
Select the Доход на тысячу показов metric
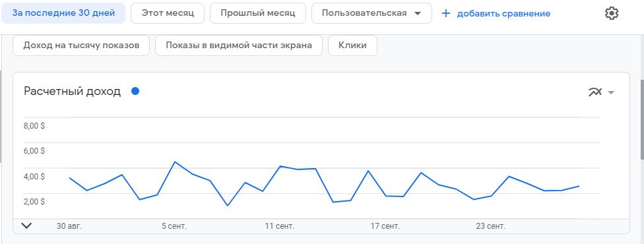click(x=81, y=46)
